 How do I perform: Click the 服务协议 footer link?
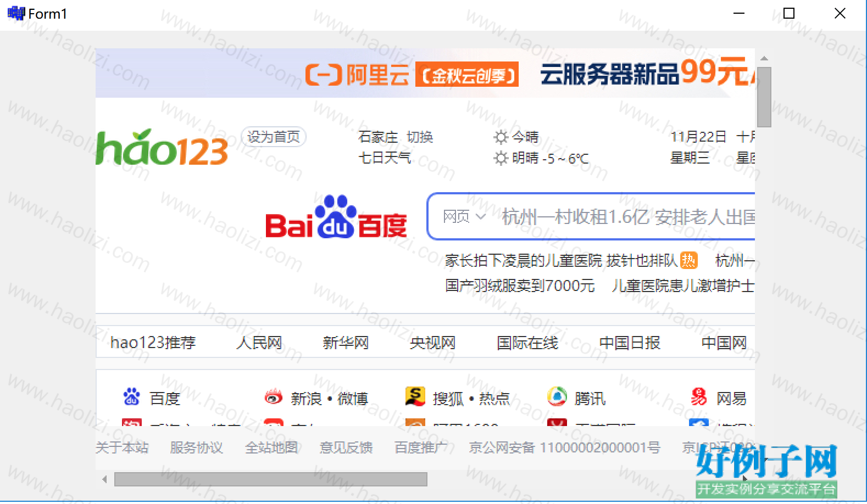point(197,447)
